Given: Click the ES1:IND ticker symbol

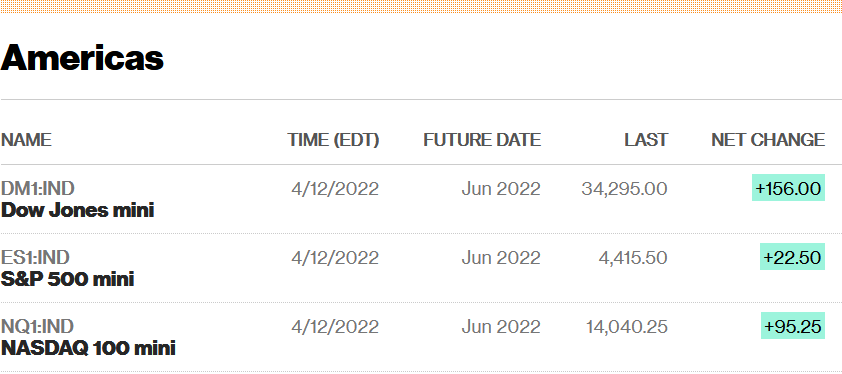Looking at the screenshot, I should tap(35, 257).
